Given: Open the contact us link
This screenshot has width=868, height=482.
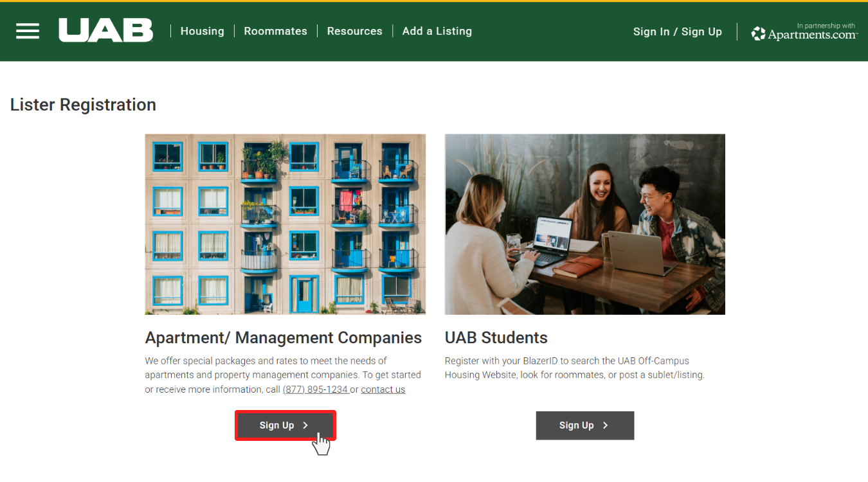Looking at the screenshot, I should (383, 389).
